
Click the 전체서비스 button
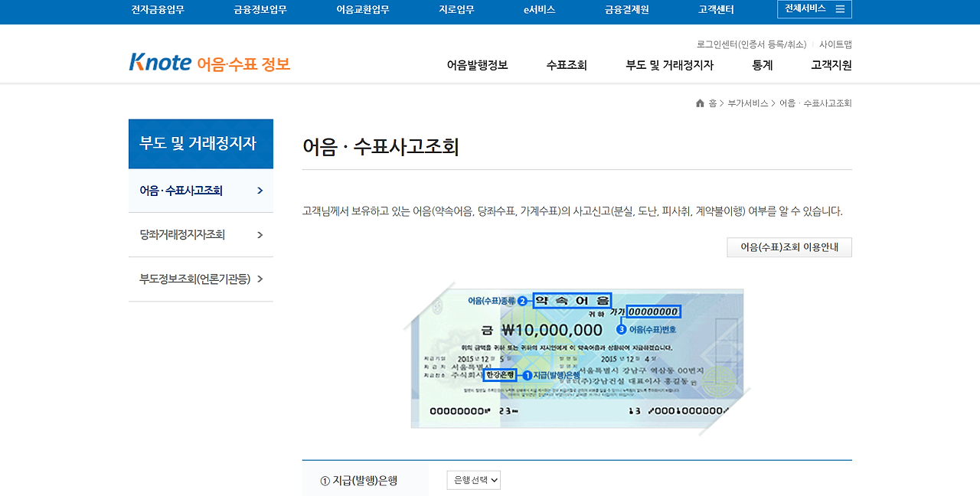click(815, 9)
